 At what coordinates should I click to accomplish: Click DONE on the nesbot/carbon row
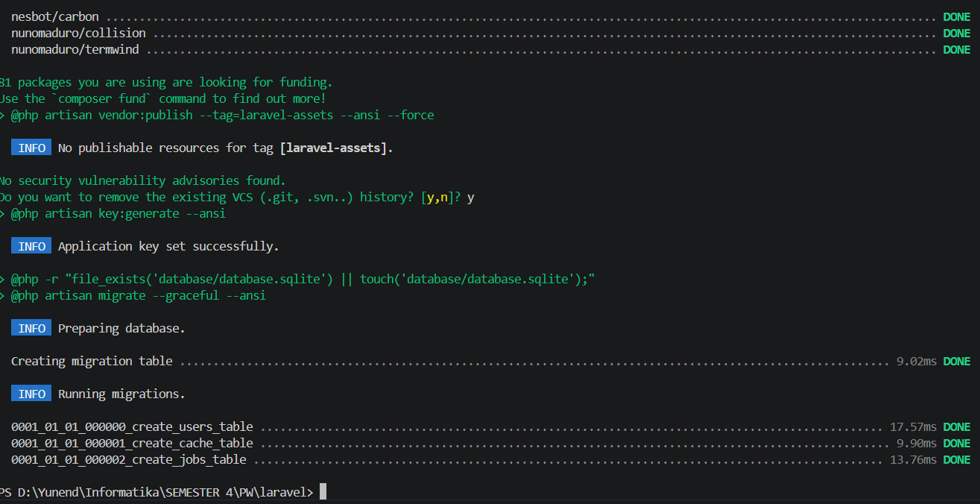957,16
